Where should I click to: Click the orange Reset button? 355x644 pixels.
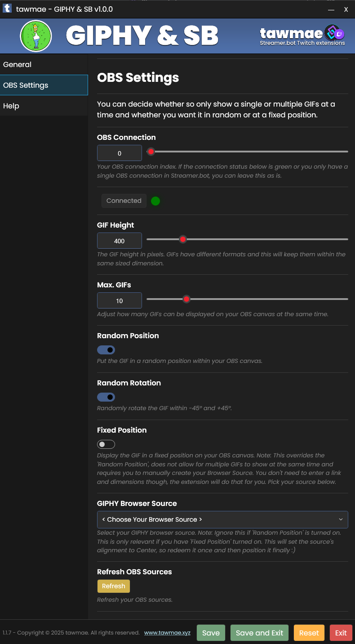[309, 633]
